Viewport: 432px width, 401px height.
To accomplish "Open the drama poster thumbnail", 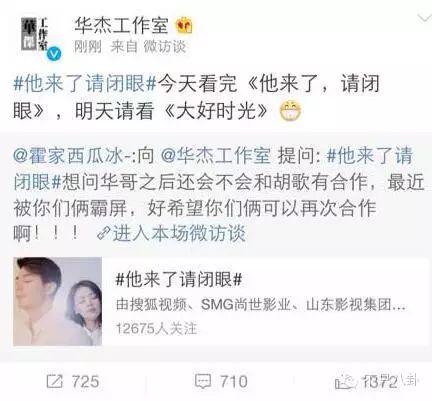I will coord(58,301).
